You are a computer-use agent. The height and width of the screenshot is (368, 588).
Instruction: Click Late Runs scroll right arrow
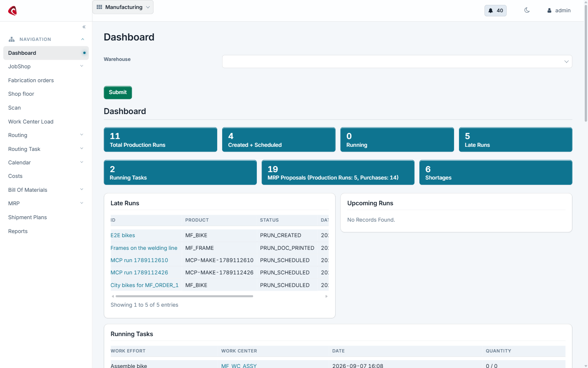tap(326, 296)
